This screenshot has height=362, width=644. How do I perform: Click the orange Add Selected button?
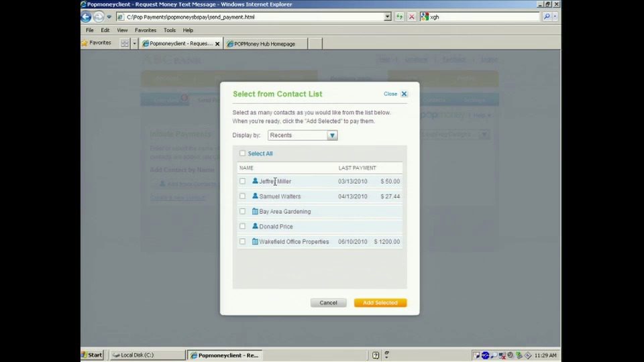pyautogui.click(x=380, y=303)
